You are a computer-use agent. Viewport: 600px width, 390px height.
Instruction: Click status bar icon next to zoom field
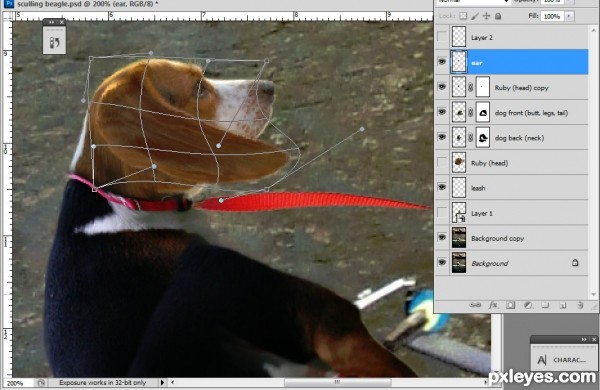(41, 382)
